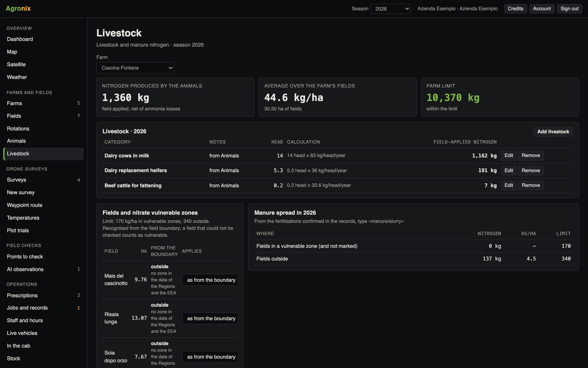This screenshot has width=588, height=368.
Task: Open applies dropdown for Mais del cascinotto
Action: point(210,280)
